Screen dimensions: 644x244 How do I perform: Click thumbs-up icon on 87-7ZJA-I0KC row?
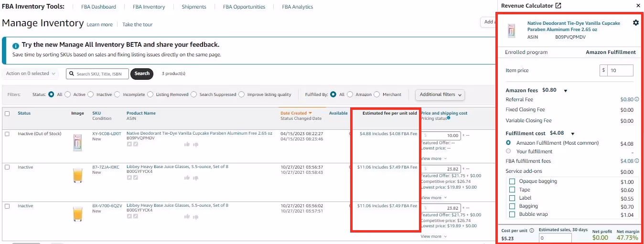click(187, 178)
